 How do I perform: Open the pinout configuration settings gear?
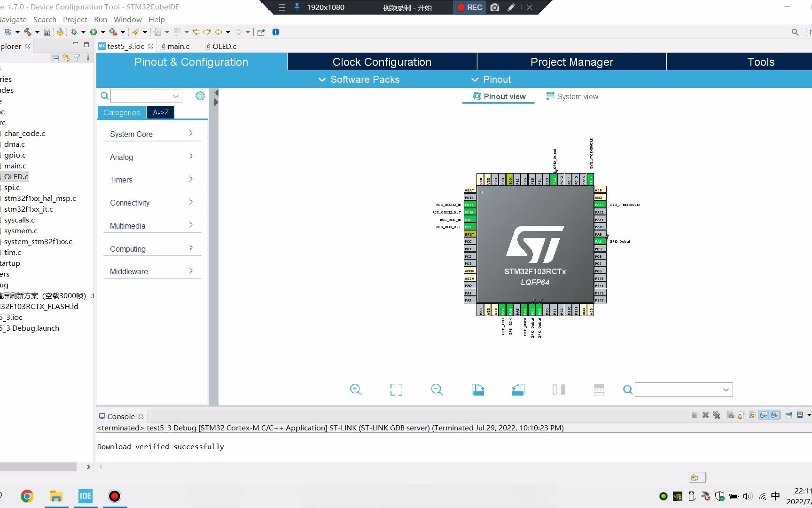[x=200, y=95]
